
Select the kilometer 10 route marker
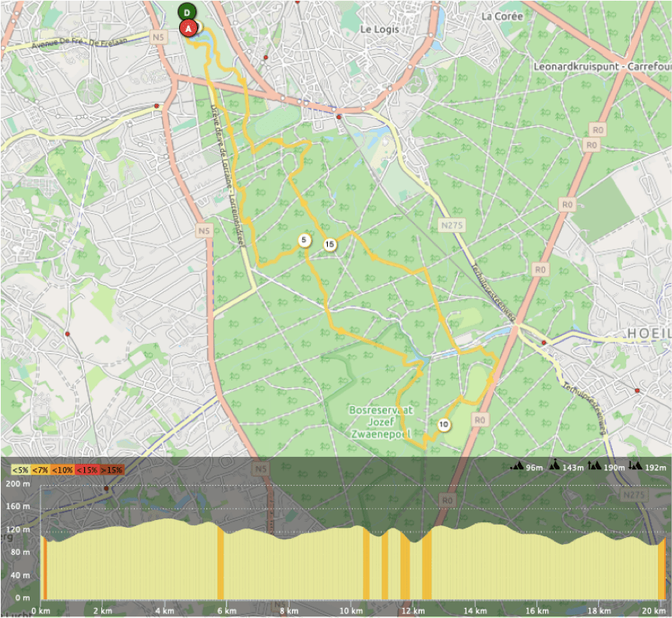pyautogui.click(x=443, y=425)
